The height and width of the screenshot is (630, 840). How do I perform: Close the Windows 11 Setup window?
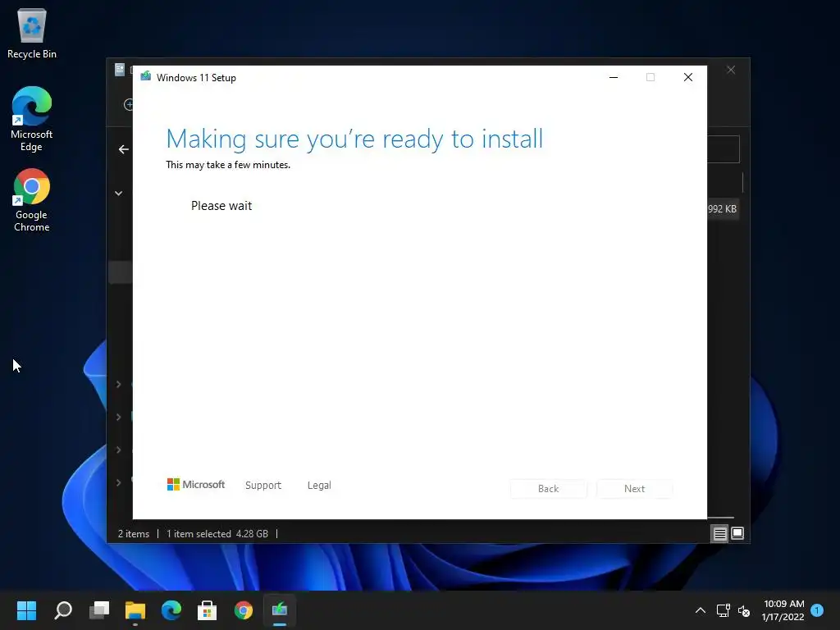click(x=688, y=78)
